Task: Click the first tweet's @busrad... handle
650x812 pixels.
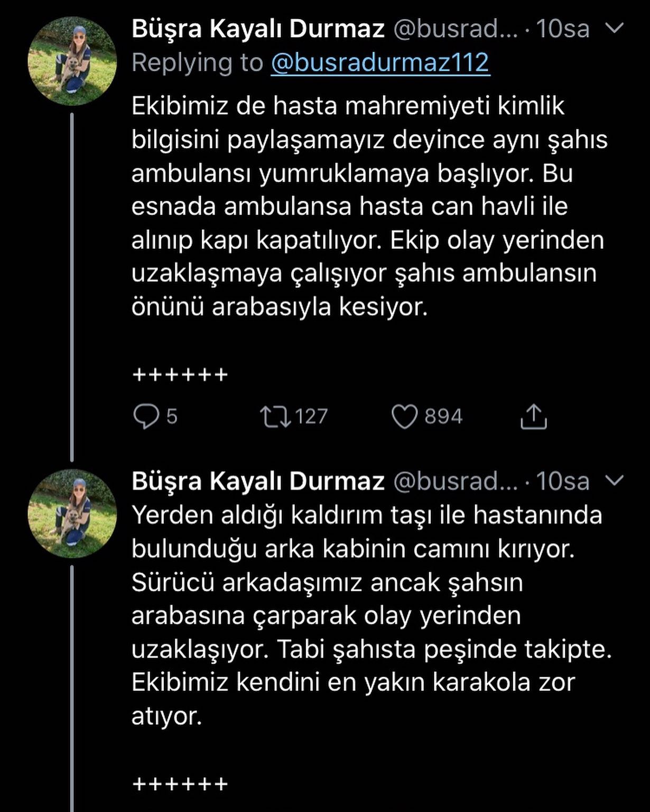Action: click(456, 29)
